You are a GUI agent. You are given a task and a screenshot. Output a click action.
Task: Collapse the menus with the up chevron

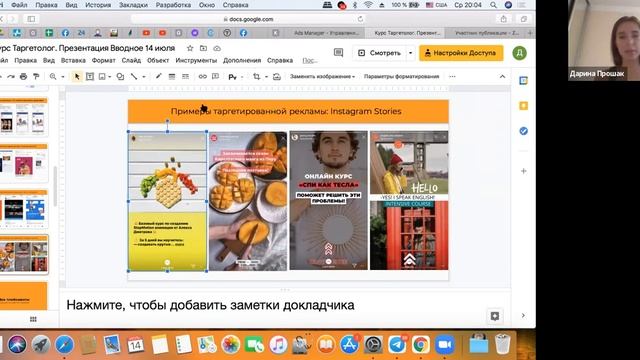coord(502,76)
